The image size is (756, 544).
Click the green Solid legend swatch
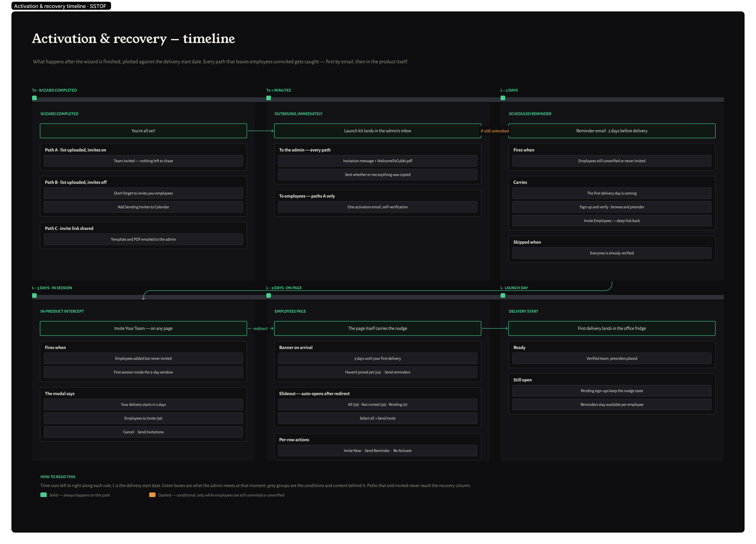(43, 495)
